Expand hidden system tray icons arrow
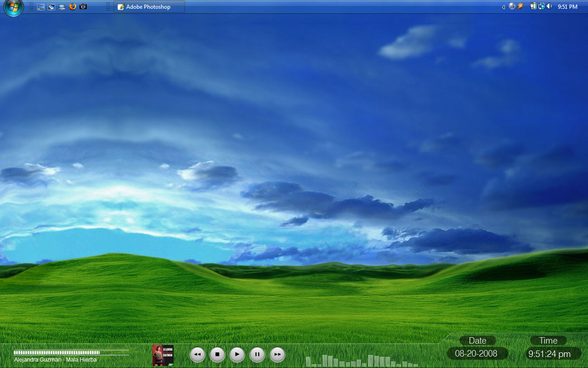Screen dimensions: 588x368 (503, 7)
